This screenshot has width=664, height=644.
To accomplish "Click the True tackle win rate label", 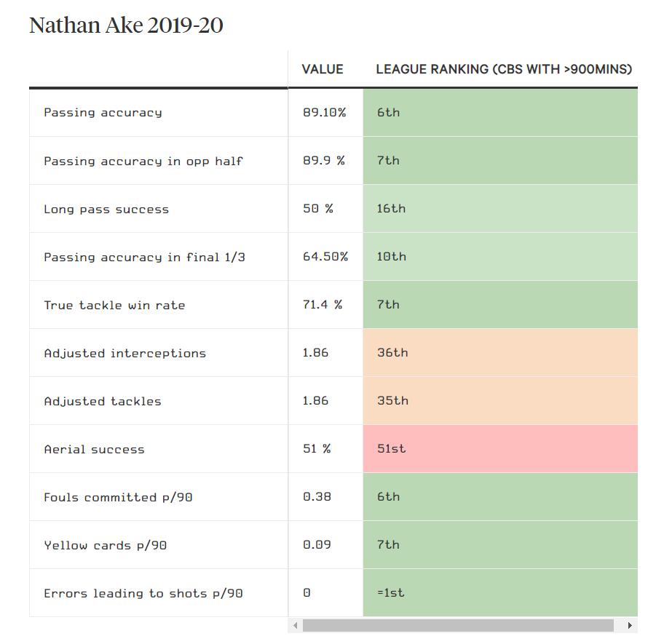I will click(114, 305).
